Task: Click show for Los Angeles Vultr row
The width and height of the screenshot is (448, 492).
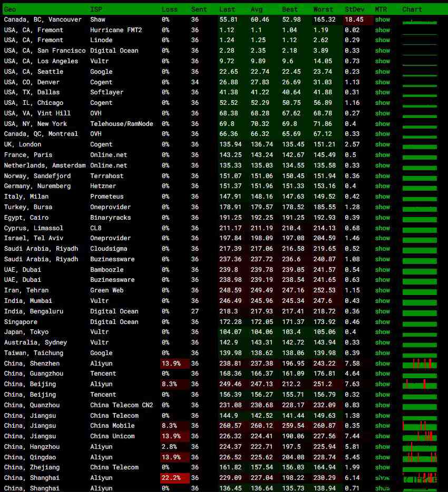Action: click(383, 61)
